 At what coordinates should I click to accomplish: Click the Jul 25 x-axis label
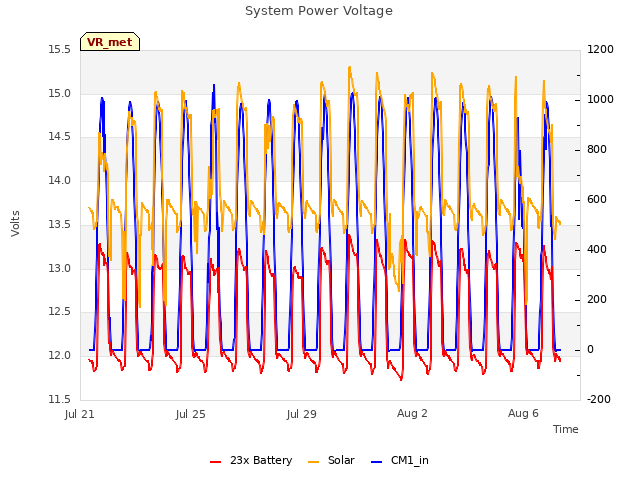(x=191, y=414)
